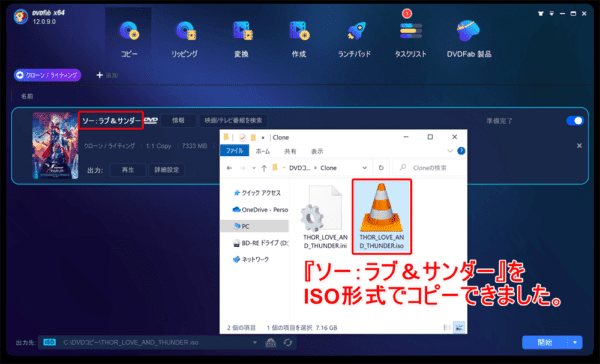Image resolution: width=600 pixels, height=364 pixels.
Task: Click the DVD format badge icon
Action: tap(151, 121)
